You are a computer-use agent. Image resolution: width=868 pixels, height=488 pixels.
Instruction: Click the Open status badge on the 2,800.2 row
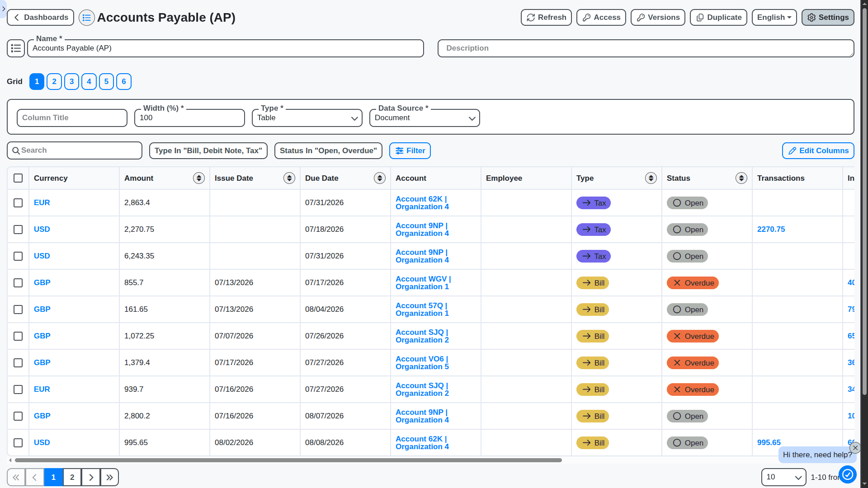pos(687,416)
